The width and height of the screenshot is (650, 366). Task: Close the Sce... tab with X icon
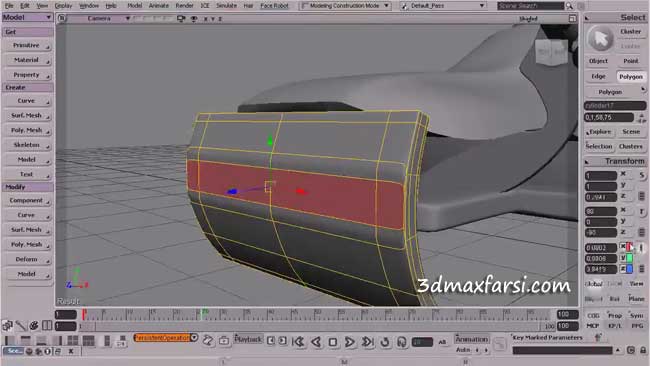(71, 351)
